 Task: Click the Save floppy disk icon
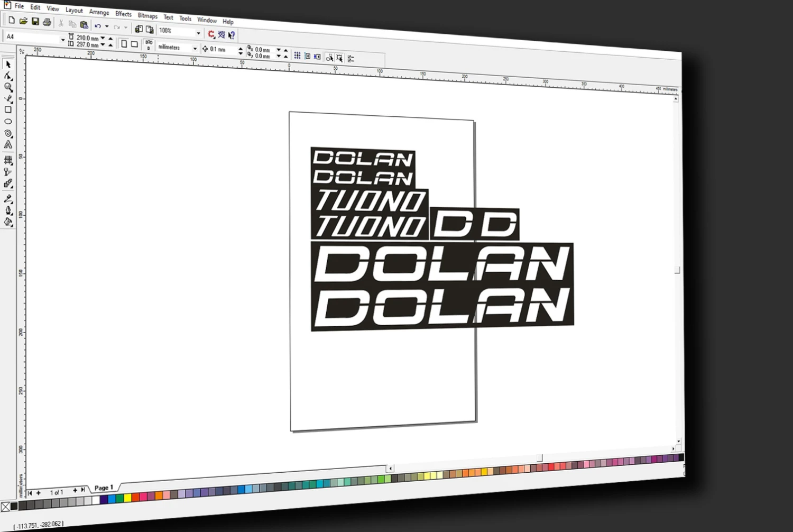[x=35, y=22]
